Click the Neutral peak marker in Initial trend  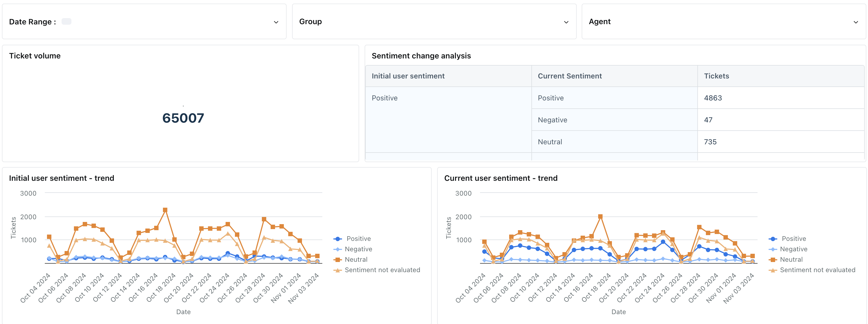pyautogui.click(x=165, y=210)
